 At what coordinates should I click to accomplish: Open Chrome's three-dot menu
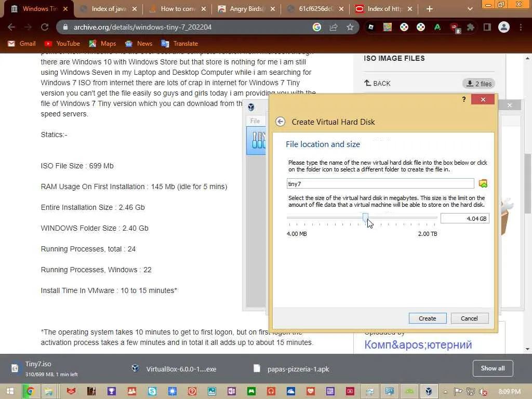[521, 27]
